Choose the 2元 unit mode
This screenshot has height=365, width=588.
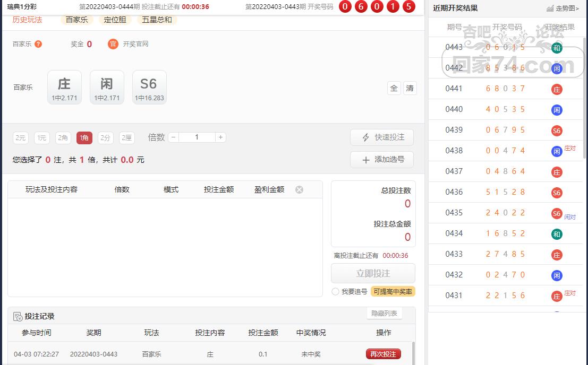(x=21, y=138)
